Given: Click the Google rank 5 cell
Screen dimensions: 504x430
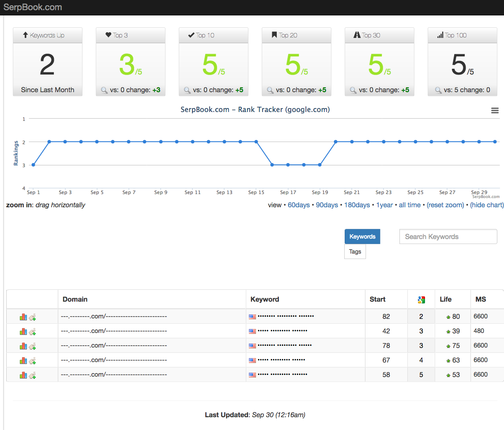Looking at the screenshot, I should tap(421, 375).
